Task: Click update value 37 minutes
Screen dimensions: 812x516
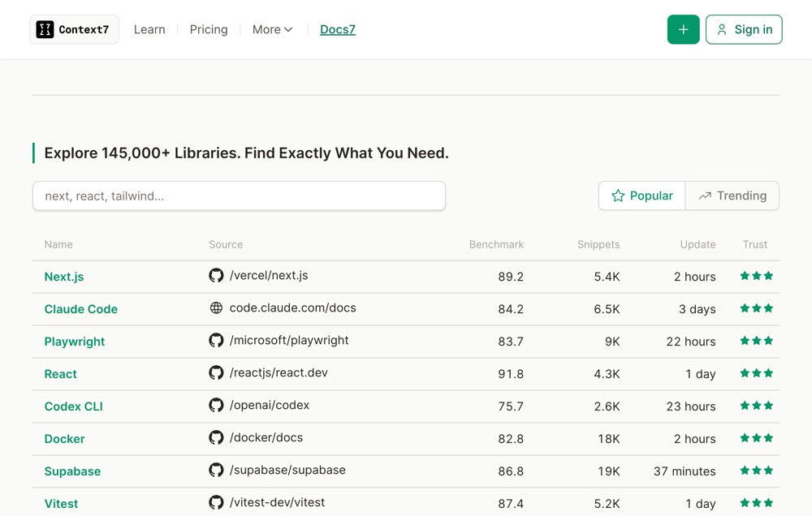Action: click(x=685, y=471)
